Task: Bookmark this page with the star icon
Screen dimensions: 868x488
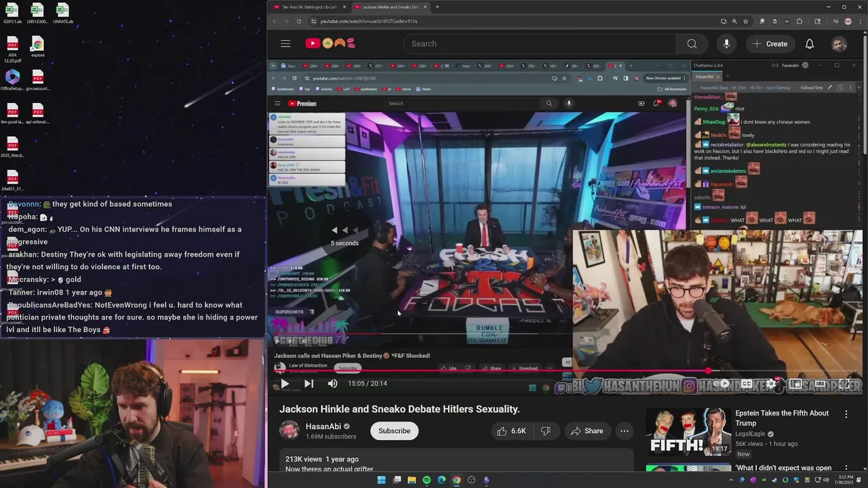Action: pos(745,21)
